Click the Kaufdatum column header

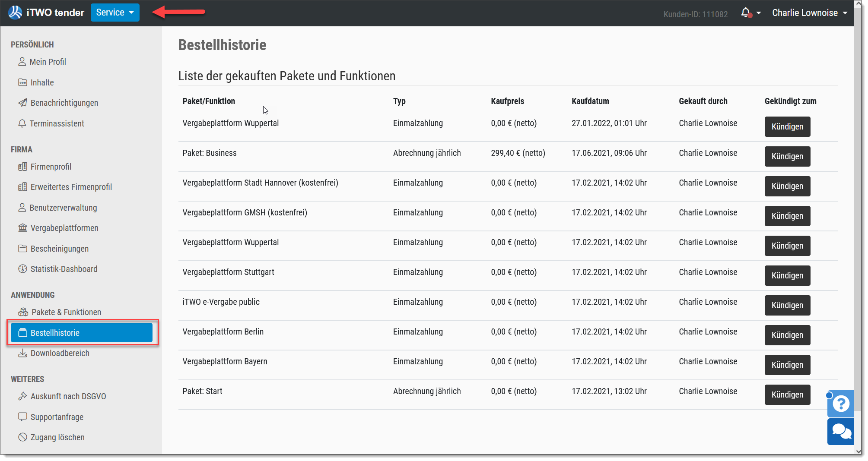click(590, 101)
